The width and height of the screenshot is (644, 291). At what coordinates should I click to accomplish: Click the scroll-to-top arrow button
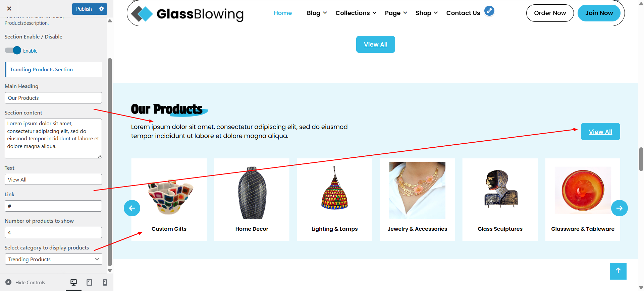pos(618,271)
